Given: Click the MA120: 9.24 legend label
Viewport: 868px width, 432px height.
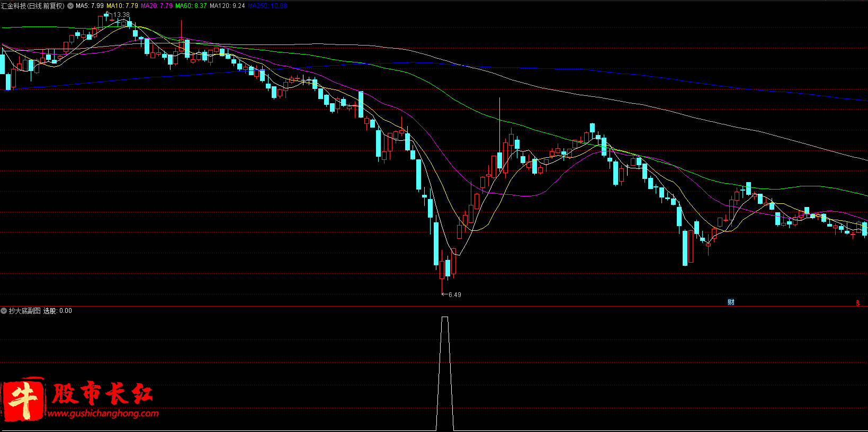Looking at the screenshot, I should coord(227,6).
